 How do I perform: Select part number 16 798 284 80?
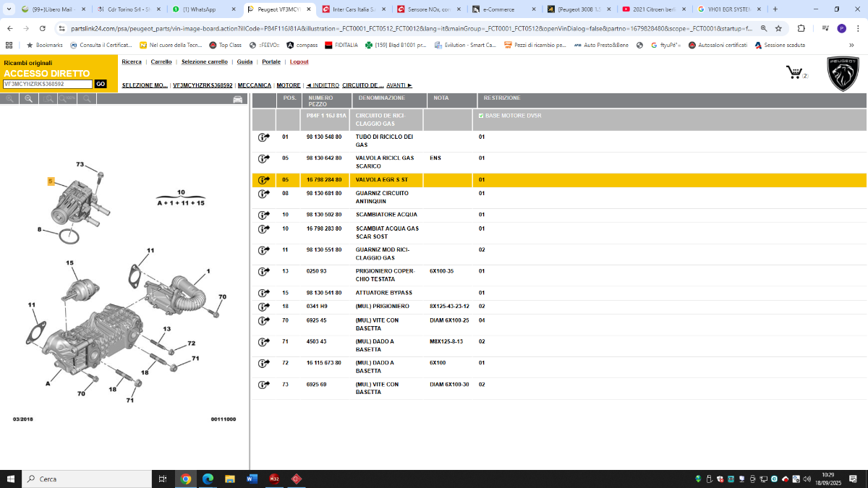[x=324, y=180]
